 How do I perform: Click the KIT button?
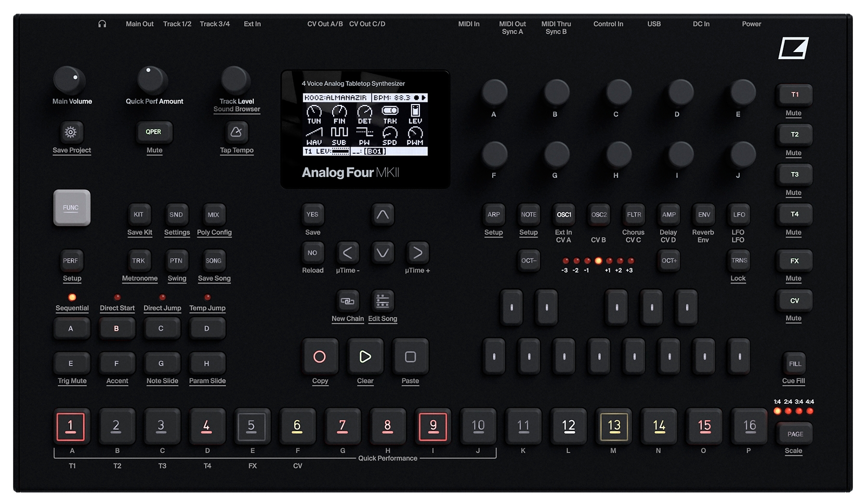tap(138, 214)
